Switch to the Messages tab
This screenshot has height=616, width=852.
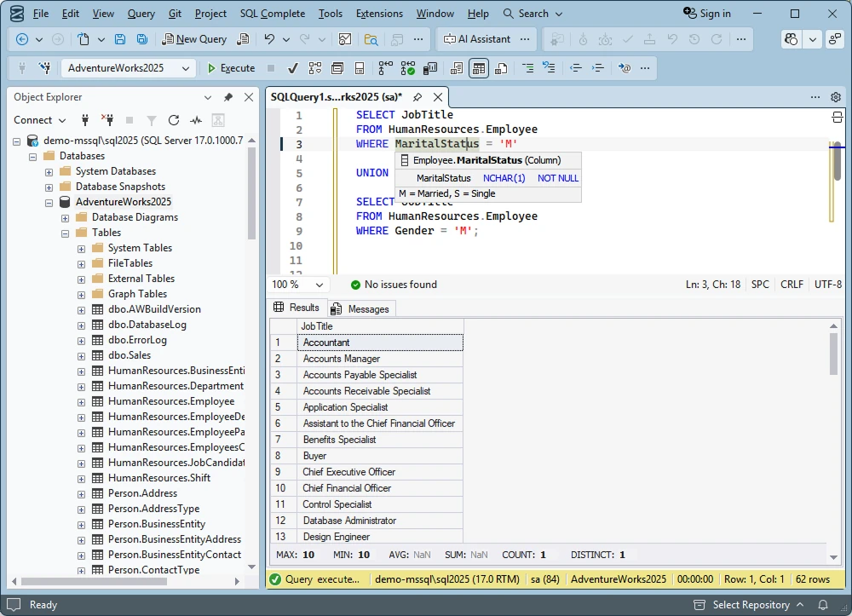click(x=360, y=308)
